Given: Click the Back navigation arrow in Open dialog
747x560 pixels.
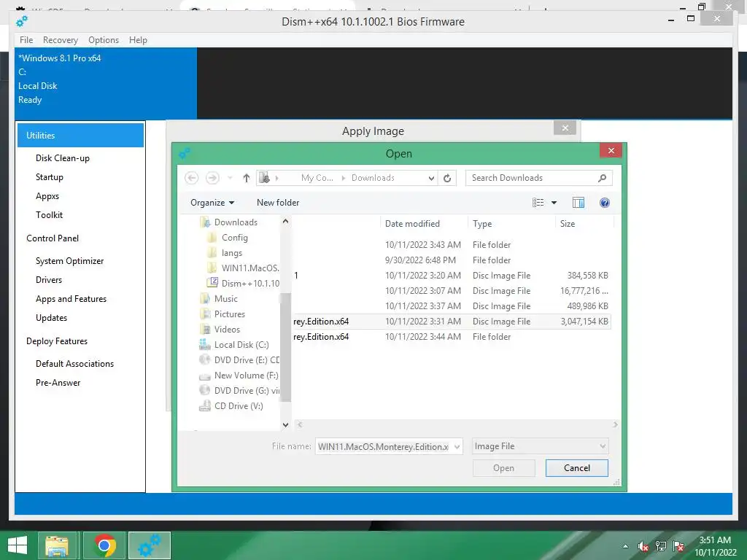Looking at the screenshot, I should point(192,178).
